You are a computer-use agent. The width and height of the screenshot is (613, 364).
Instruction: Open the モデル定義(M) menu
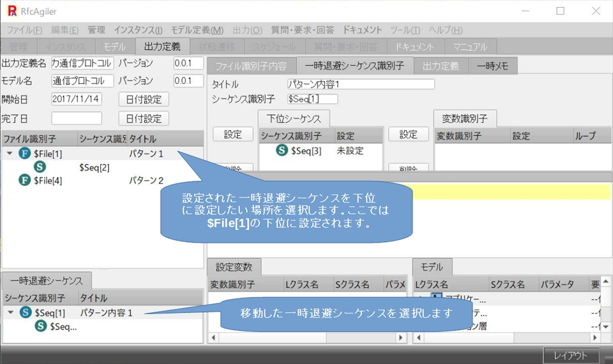pos(197,30)
